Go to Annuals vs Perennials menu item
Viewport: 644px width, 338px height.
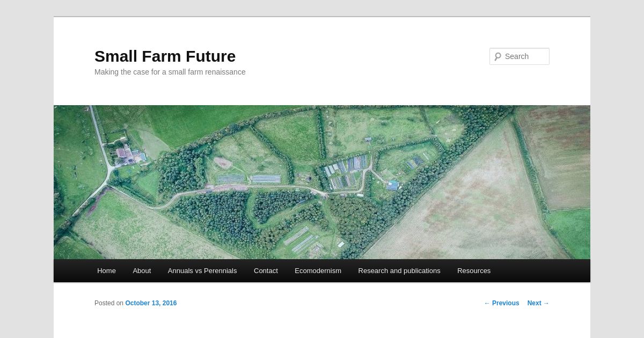tap(202, 271)
